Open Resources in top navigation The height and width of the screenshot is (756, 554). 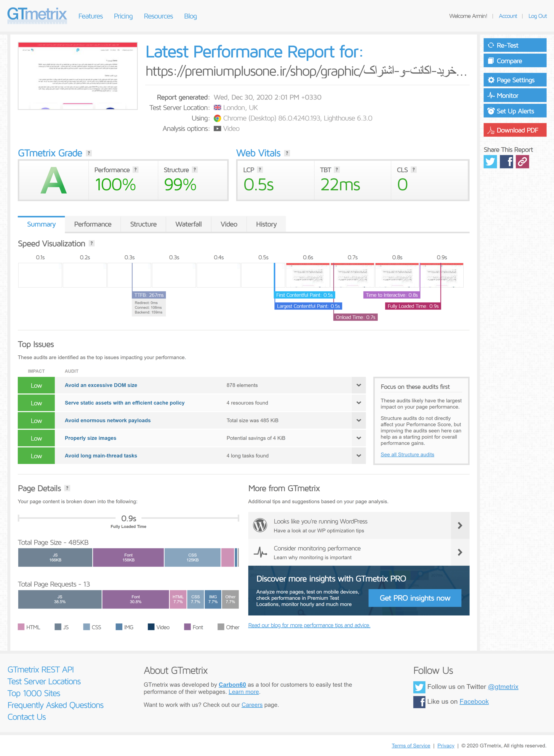coord(158,16)
